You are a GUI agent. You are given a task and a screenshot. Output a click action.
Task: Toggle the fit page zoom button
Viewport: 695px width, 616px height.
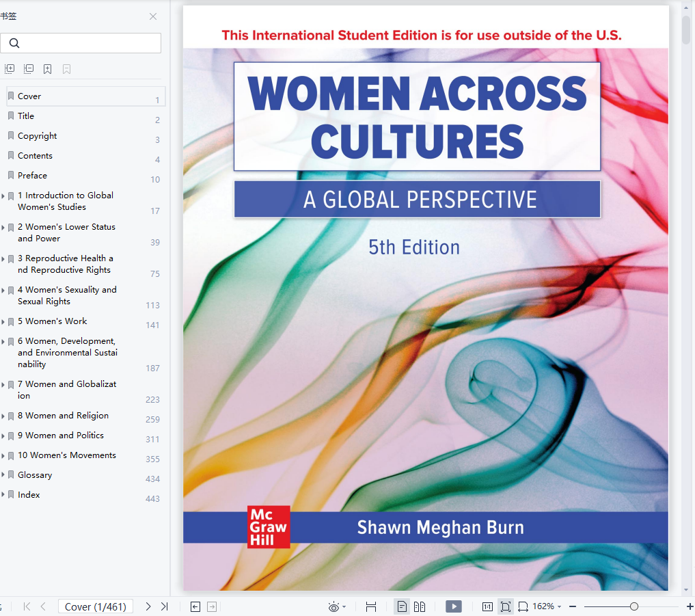pyautogui.click(x=505, y=606)
